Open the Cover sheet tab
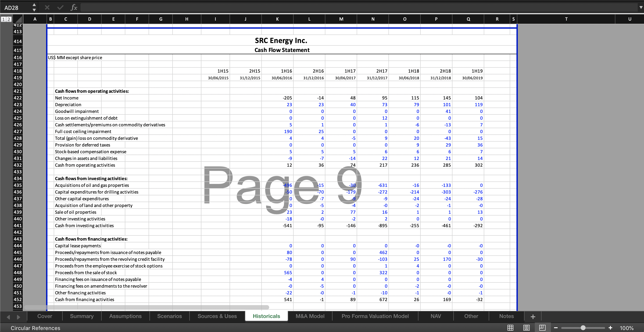This screenshot has width=644, height=332. [x=45, y=316]
